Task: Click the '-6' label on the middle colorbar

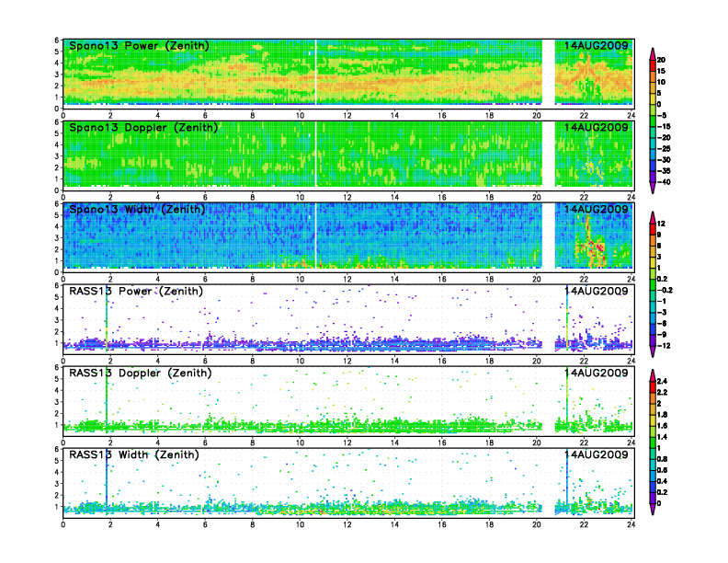Action: coord(662,323)
